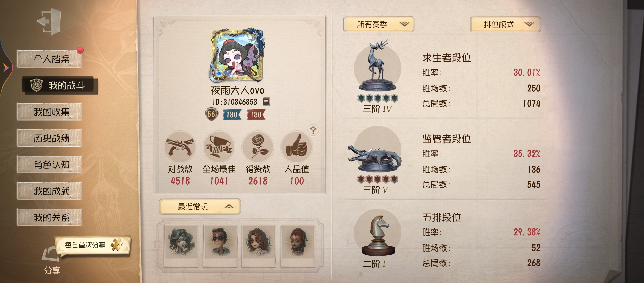Collapse the 最近常玩 expander
The height and width of the screenshot is (283, 644).
pos(200,207)
